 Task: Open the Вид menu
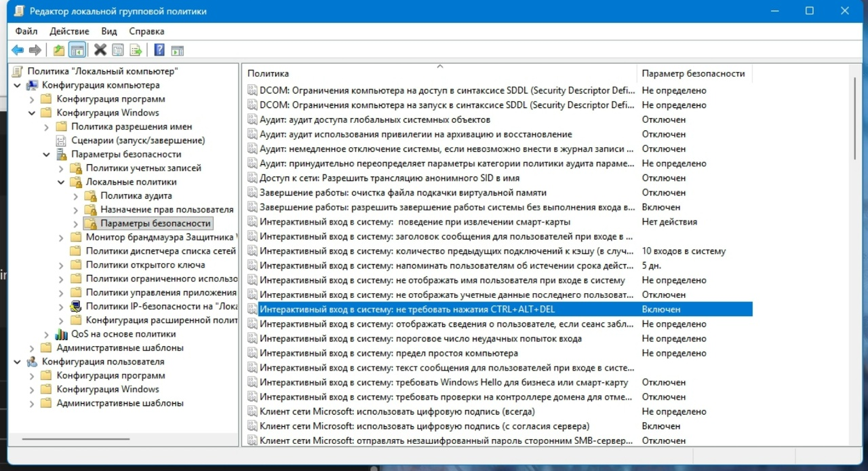109,31
